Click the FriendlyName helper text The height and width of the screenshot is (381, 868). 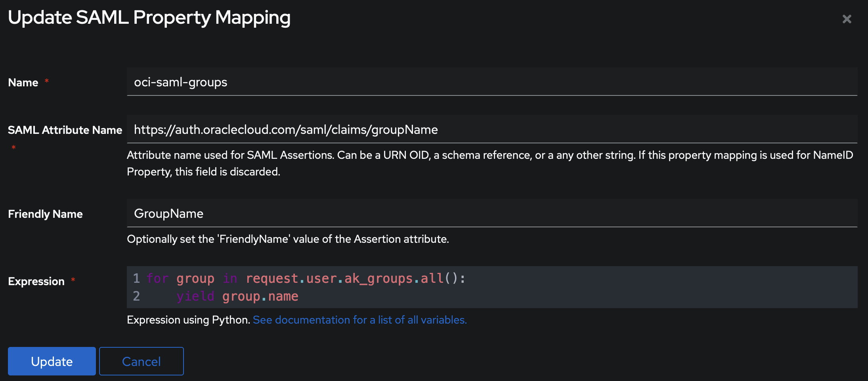(288, 239)
